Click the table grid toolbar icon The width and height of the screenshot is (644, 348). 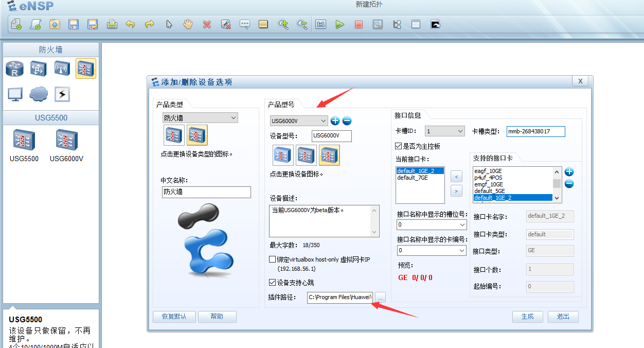(416, 24)
